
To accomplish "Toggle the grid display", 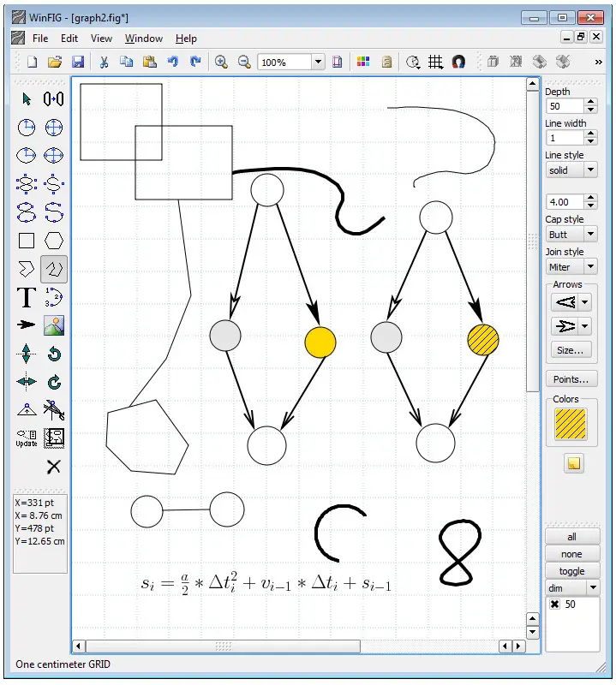I will [435, 62].
